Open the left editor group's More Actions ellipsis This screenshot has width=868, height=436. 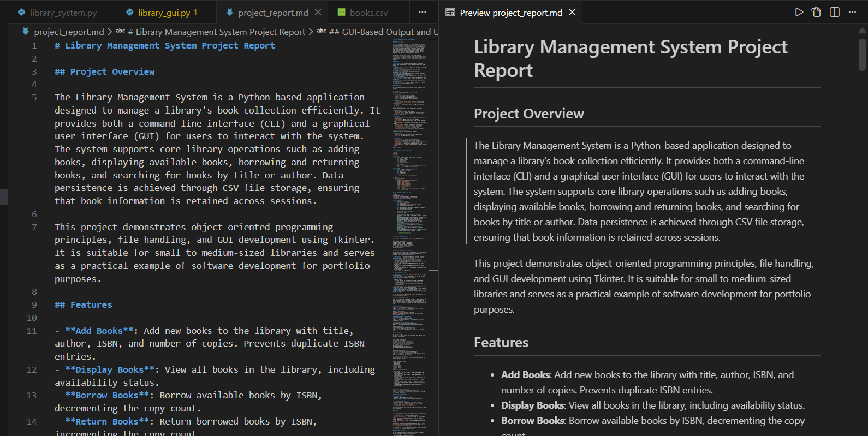tap(423, 12)
